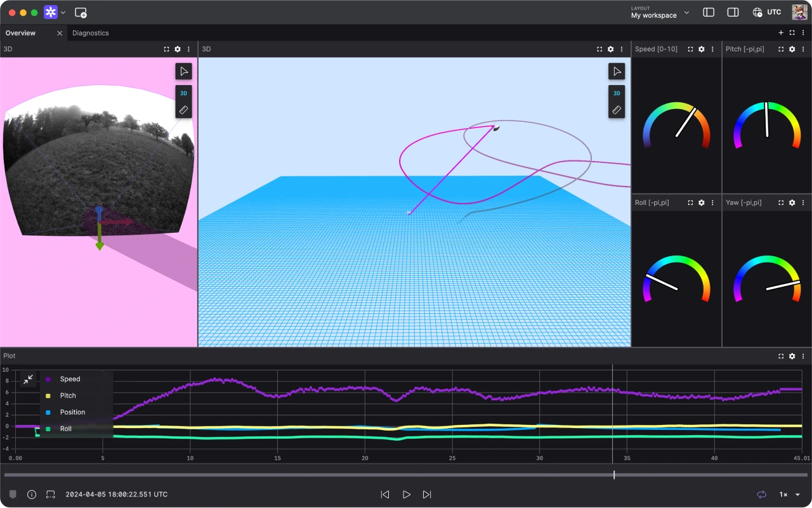Fullscreen the Roll gauge panel
Screen dimensions: 812x508
(690, 202)
